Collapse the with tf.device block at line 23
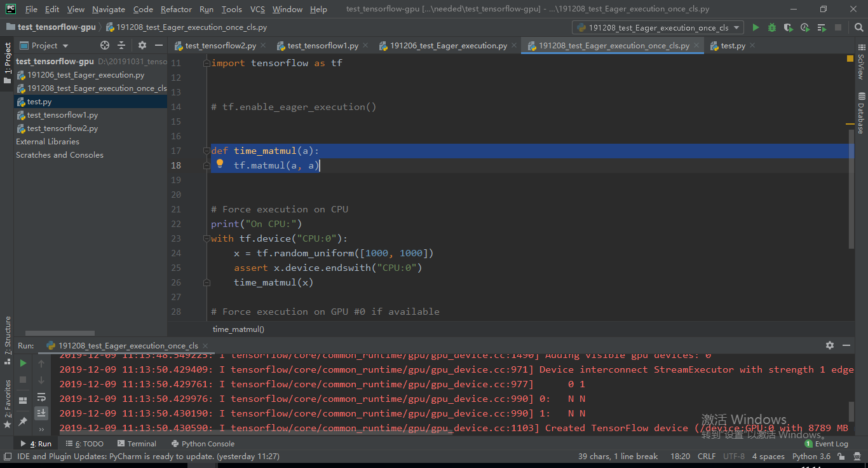The image size is (868, 468). [207, 238]
